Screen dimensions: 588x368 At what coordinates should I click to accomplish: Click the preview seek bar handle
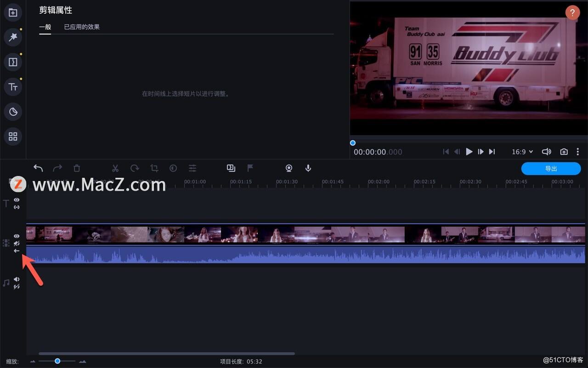(x=353, y=143)
